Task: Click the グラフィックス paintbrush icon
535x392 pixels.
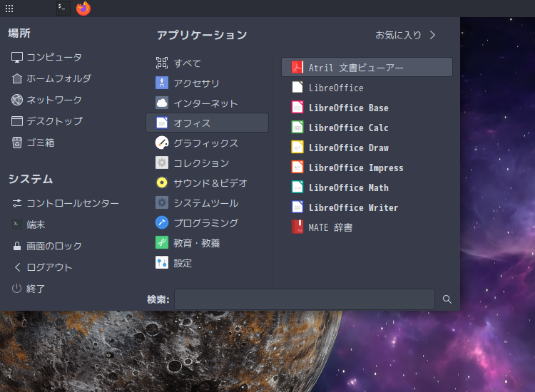Action: (x=162, y=143)
